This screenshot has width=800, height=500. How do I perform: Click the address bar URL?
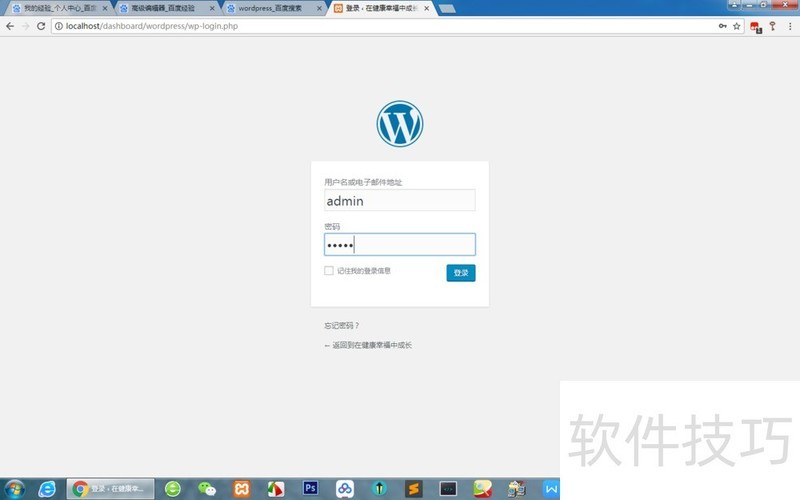152,26
